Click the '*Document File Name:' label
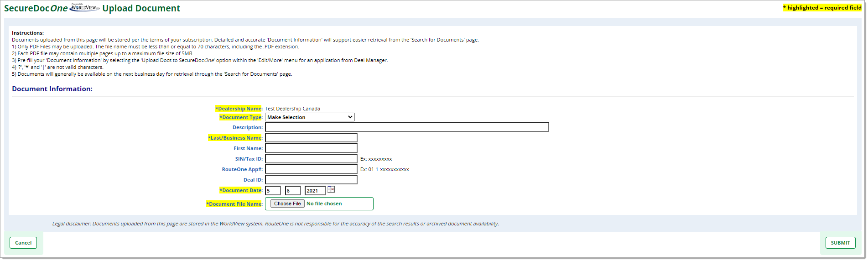Screen dimensions: 868x261 (x=234, y=204)
